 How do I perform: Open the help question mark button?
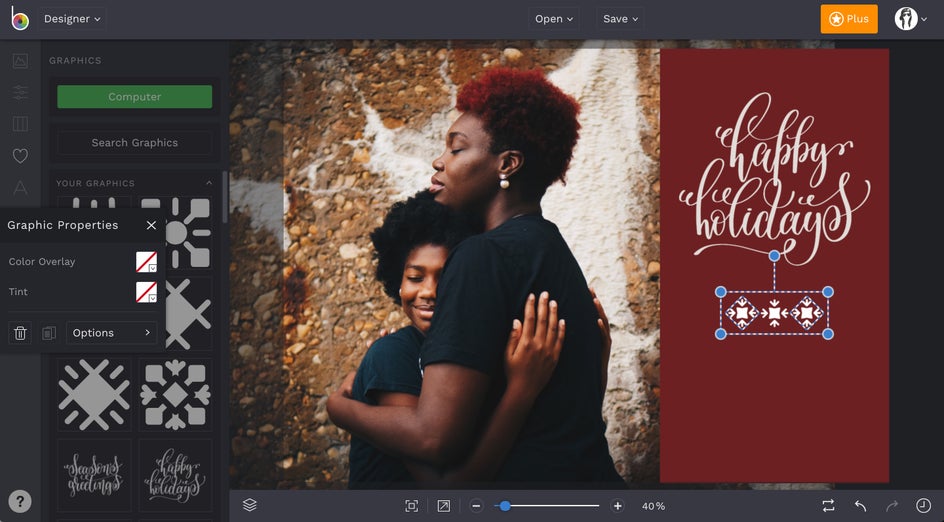coord(20,501)
